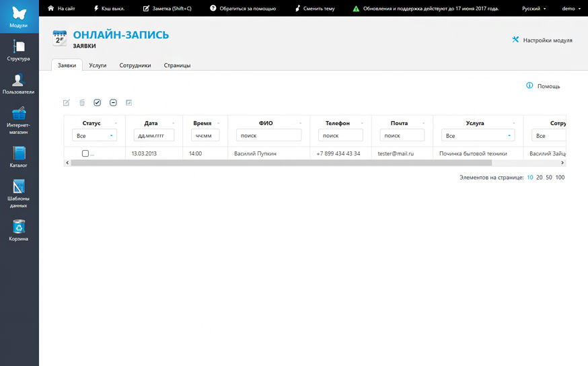Image resolution: width=588 pixels, height=366 pixels.
Task: Click the green warning triangle icon
Action: pos(356,8)
